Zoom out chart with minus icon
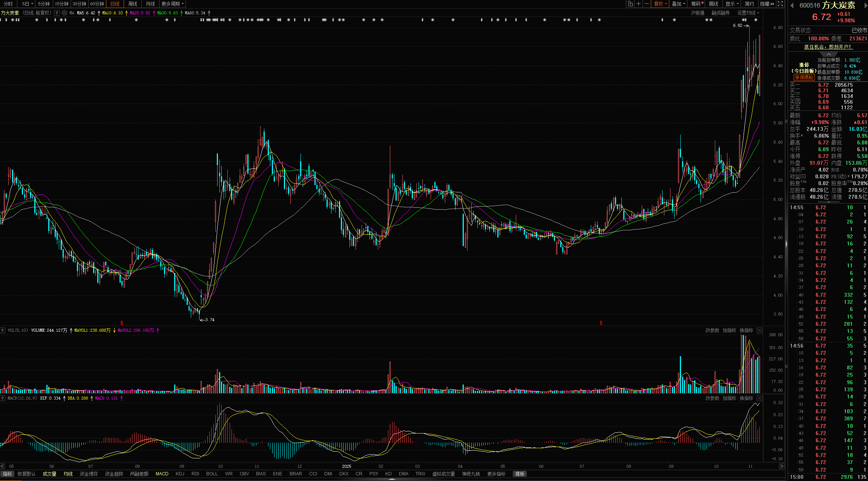 647,4
